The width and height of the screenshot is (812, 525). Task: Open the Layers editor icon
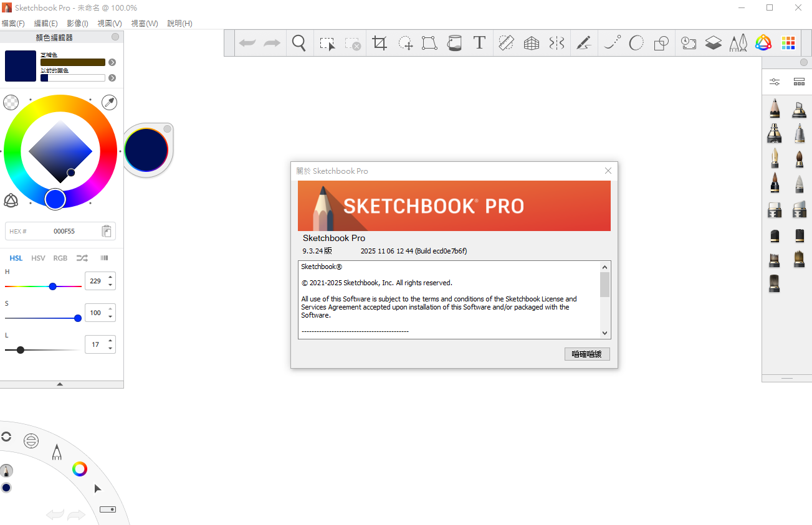[x=714, y=43]
